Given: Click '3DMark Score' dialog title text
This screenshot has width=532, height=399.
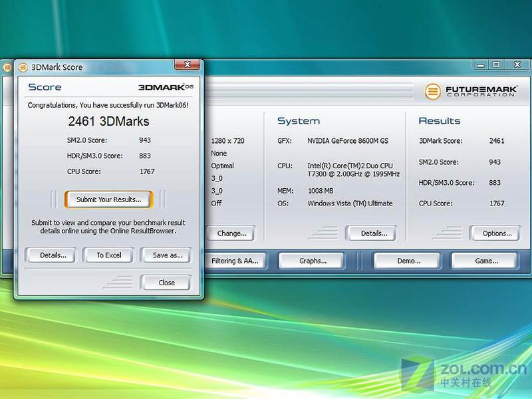Looking at the screenshot, I should click(x=57, y=67).
